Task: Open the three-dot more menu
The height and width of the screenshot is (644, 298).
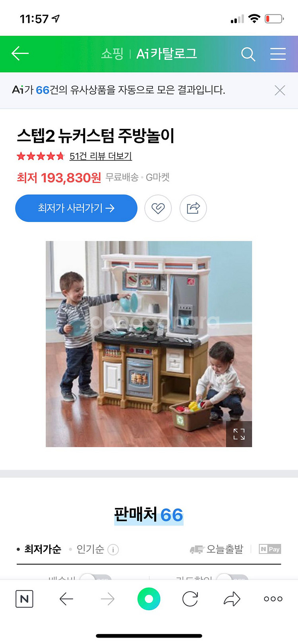Action: 273,599
